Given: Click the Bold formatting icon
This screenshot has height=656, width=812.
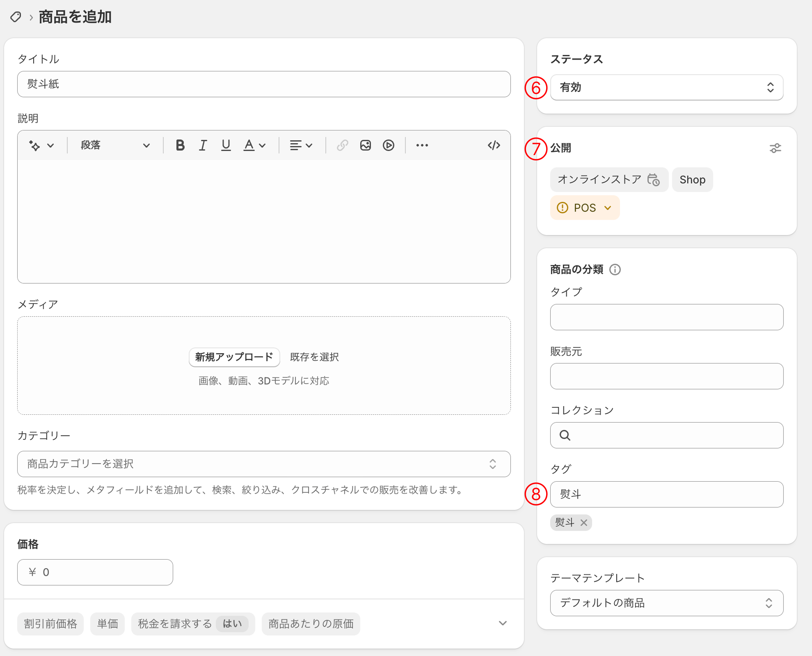Looking at the screenshot, I should point(180,145).
